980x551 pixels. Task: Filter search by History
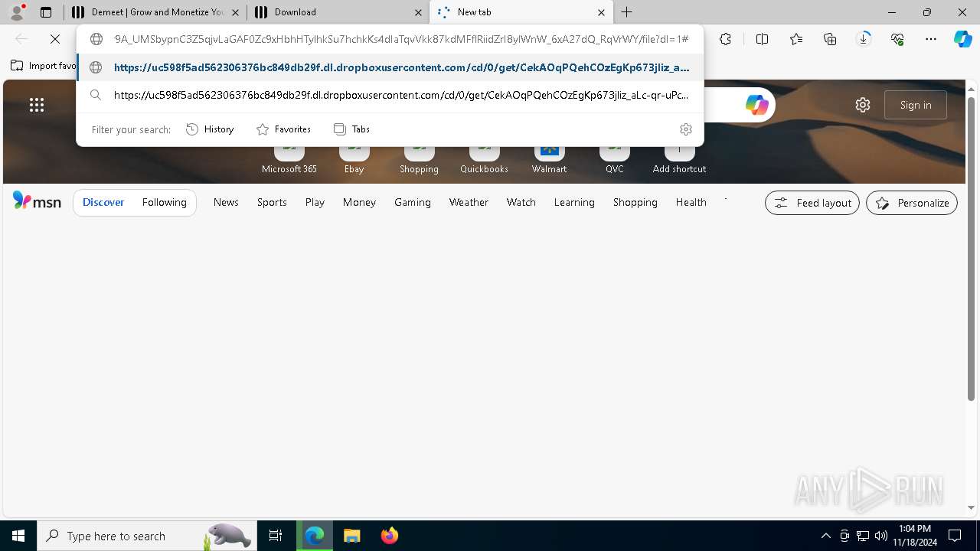[x=210, y=129]
